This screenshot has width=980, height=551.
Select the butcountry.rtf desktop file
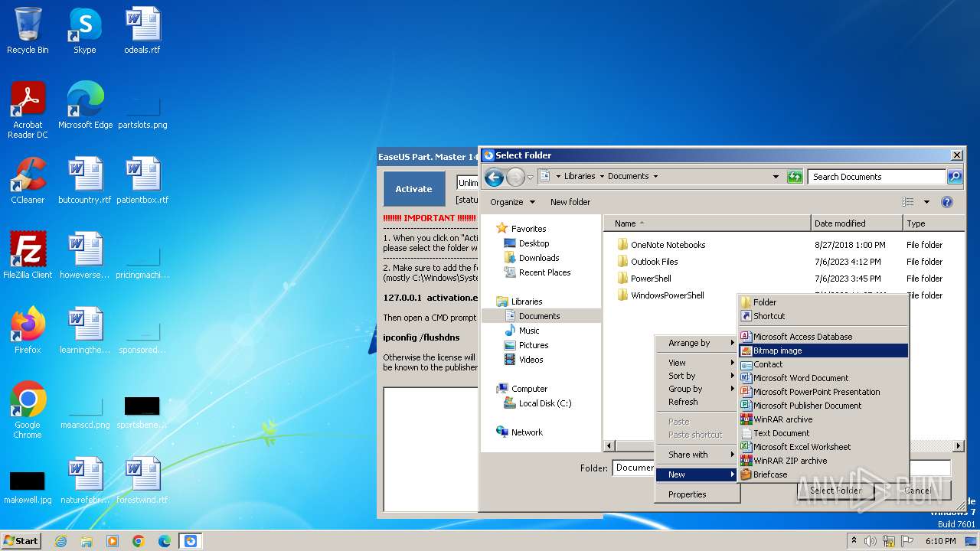(x=85, y=181)
